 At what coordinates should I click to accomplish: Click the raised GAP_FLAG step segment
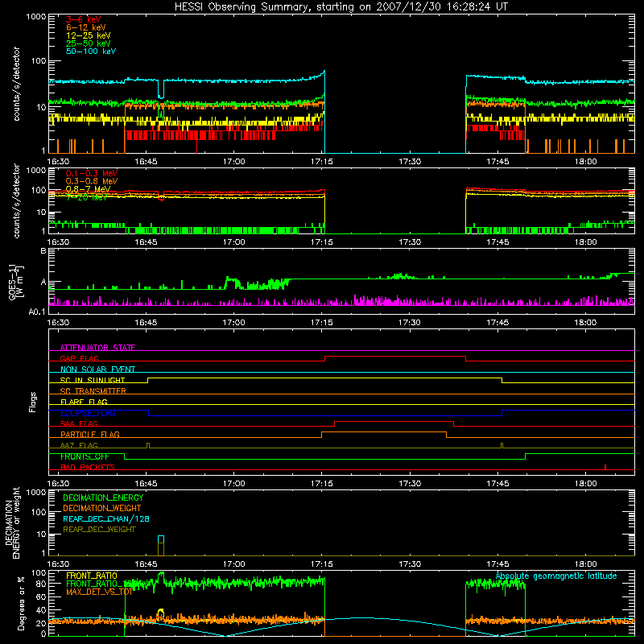click(395, 357)
